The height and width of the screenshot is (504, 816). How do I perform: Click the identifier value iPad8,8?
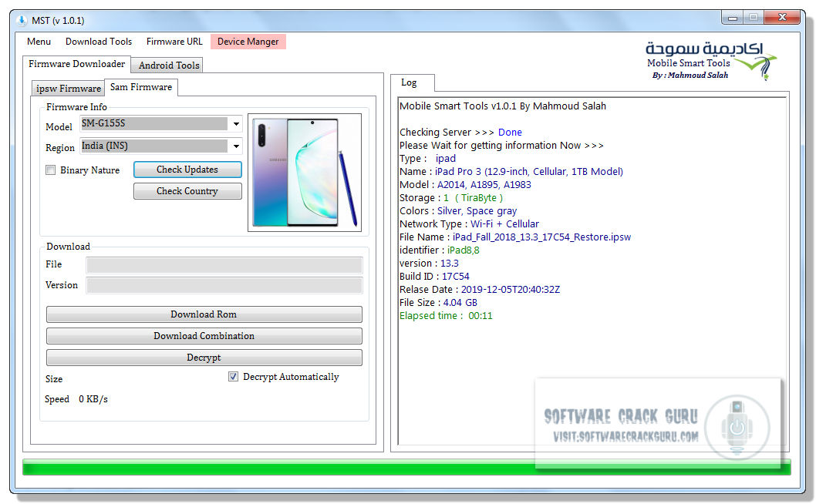[464, 250]
